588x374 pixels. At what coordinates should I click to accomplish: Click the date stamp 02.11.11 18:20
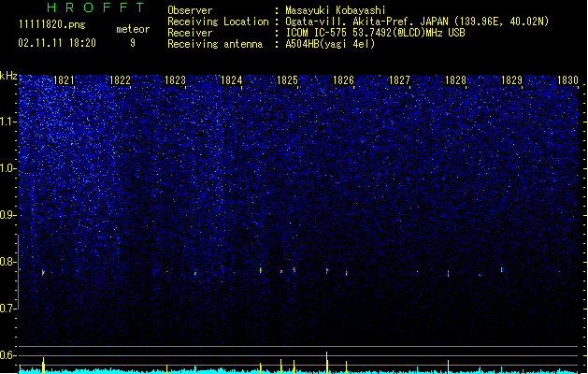[57, 43]
